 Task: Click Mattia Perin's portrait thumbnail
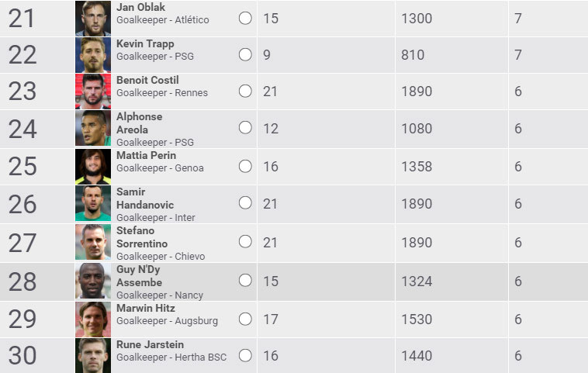(93, 166)
